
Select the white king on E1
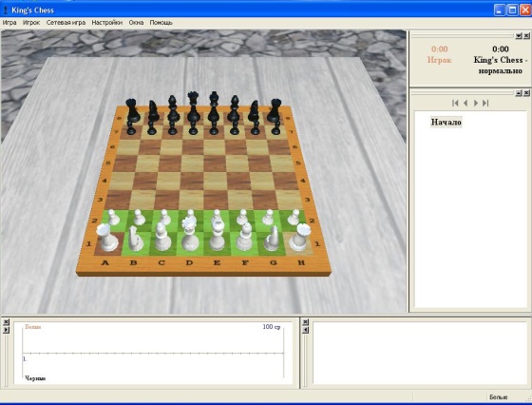pos(218,236)
